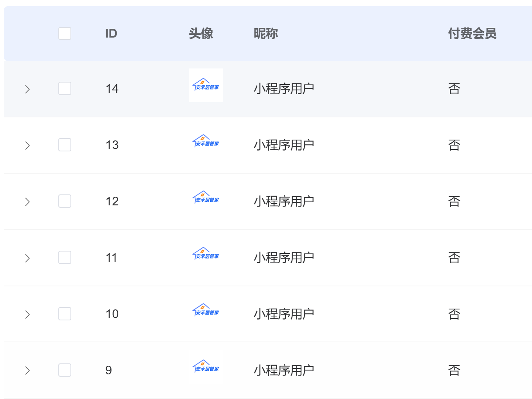Click avatar logo in row ID 10
This screenshot has height=399, width=532.
click(206, 311)
